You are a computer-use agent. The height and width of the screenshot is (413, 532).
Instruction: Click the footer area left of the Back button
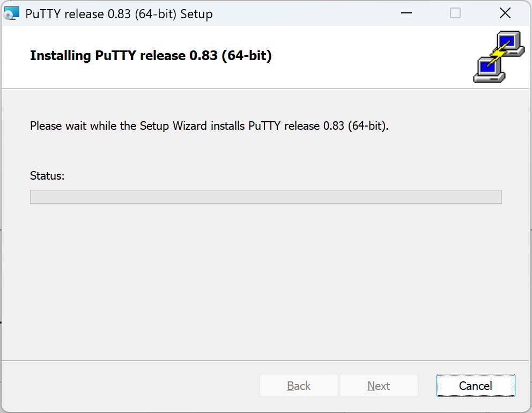tap(129, 386)
